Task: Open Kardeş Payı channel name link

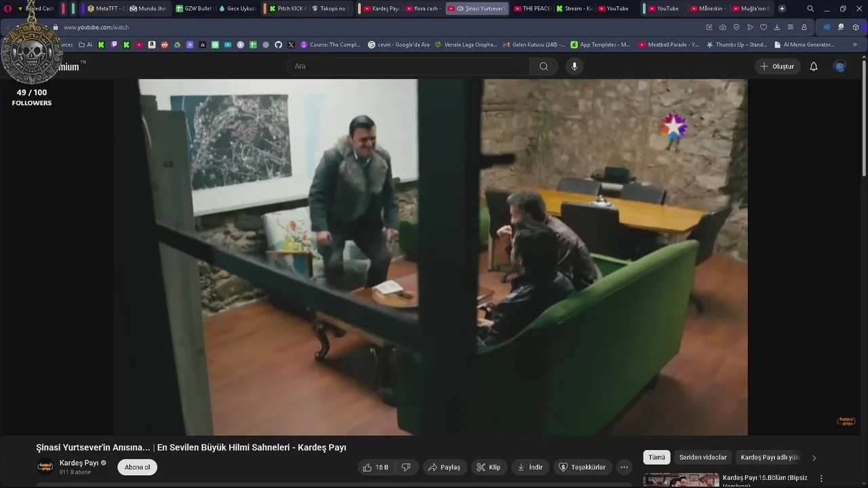Action: pos(79,463)
